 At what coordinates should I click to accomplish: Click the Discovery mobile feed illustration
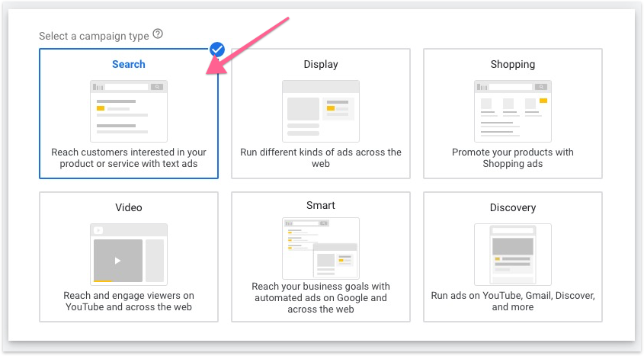pos(512,253)
